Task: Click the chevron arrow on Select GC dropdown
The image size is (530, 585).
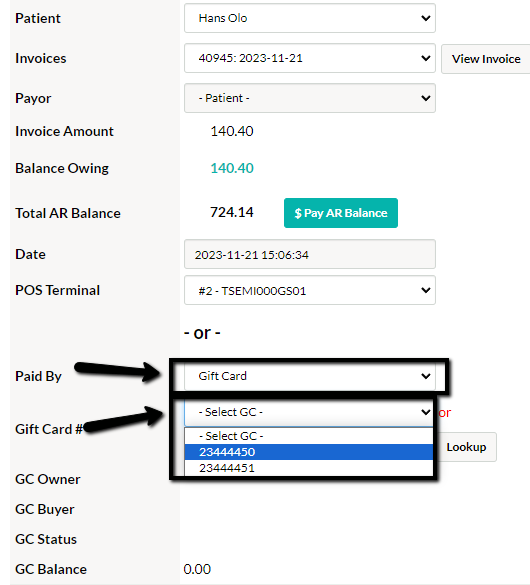Action: point(426,412)
